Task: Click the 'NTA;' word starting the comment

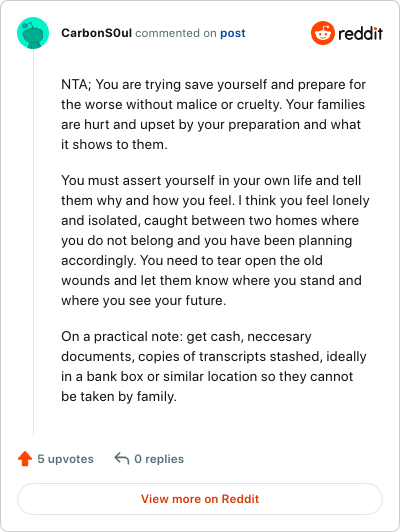Action: [76, 84]
